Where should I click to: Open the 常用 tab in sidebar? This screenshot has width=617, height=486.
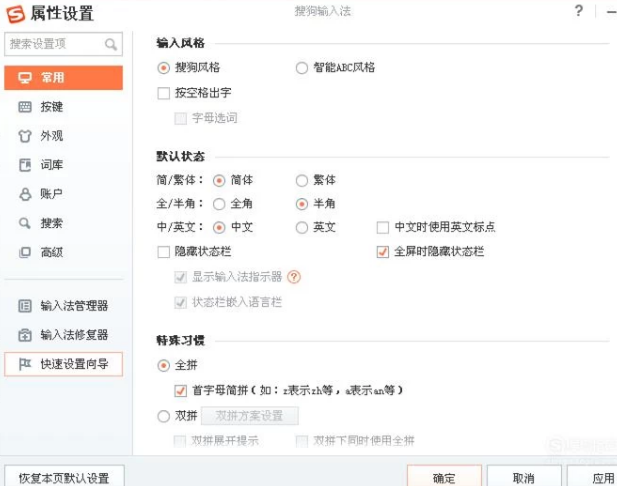pyautogui.click(x=63, y=78)
